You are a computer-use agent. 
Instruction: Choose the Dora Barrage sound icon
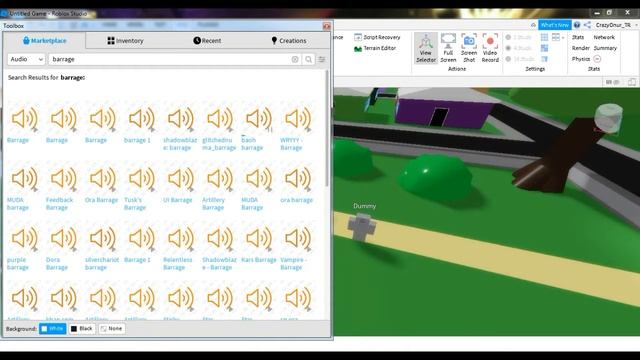point(63,238)
